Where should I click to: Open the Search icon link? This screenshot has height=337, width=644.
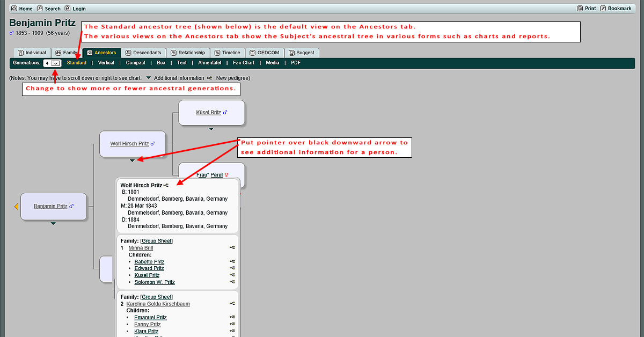[x=40, y=9]
